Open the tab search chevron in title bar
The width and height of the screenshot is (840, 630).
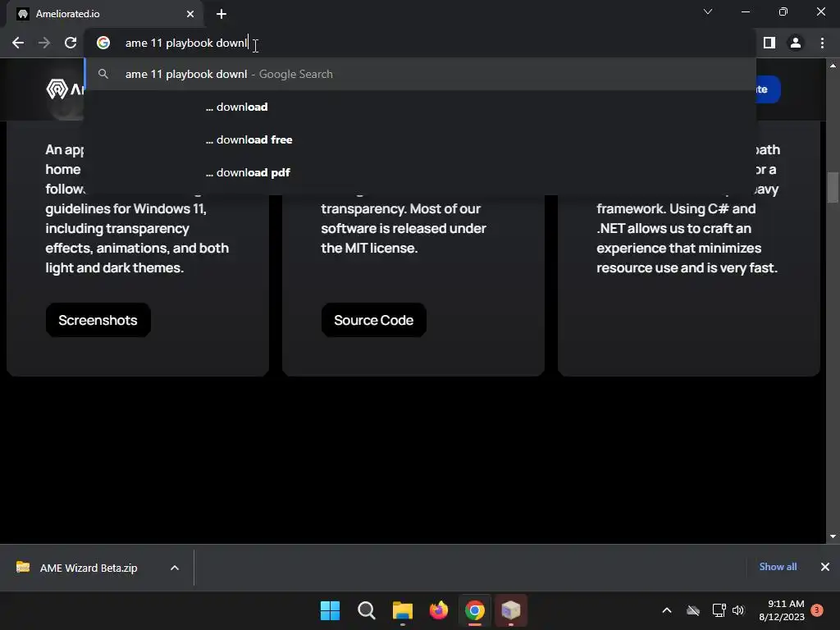pos(708,11)
